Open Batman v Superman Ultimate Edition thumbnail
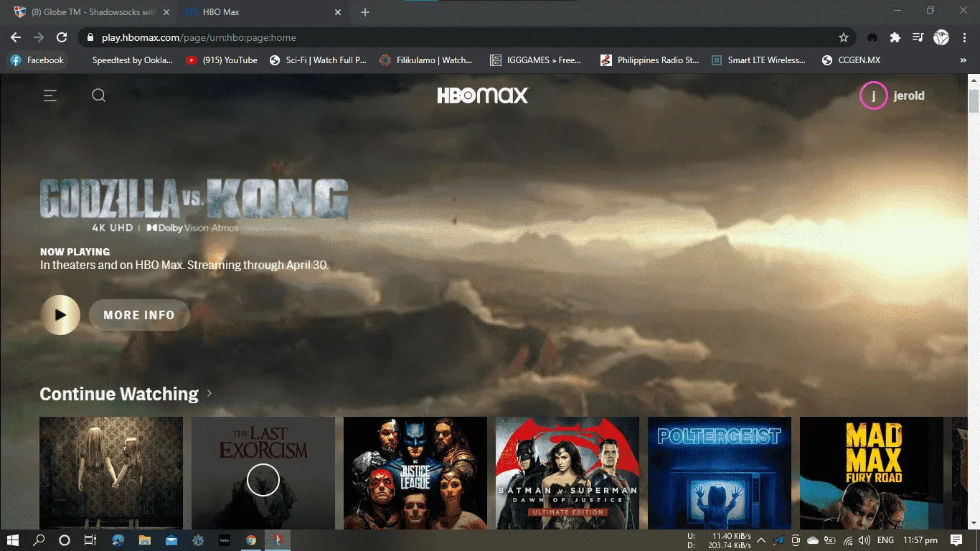This screenshot has width=980, height=551. click(x=567, y=474)
